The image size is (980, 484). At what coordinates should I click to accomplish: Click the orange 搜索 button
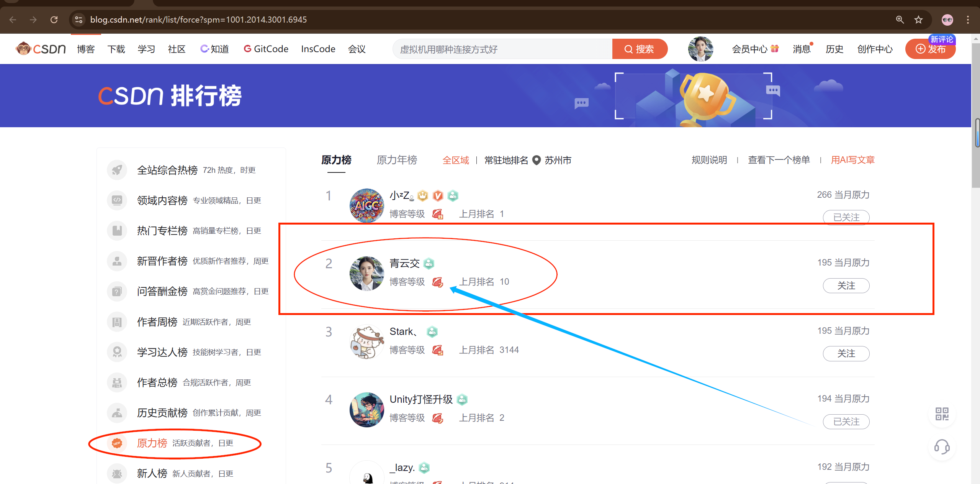[639, 49]
